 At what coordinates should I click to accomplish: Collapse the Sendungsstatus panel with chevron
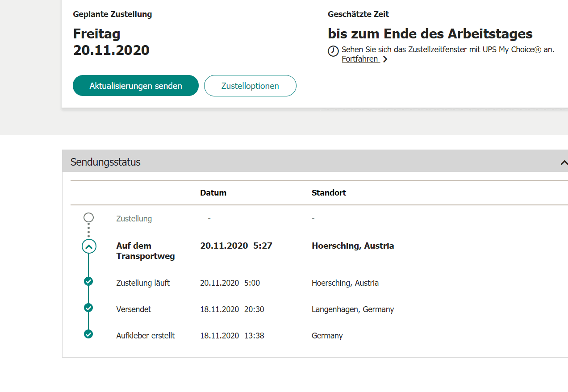coord(564,163)
